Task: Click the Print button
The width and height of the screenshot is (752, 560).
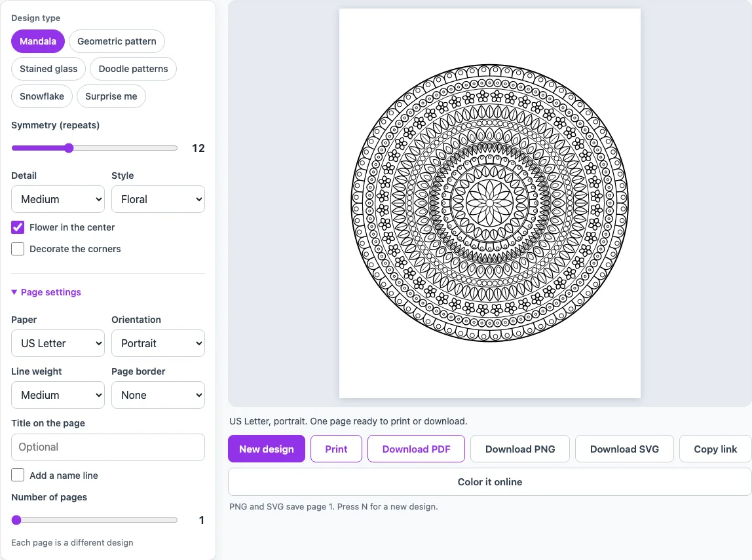Action: (336, 449)
